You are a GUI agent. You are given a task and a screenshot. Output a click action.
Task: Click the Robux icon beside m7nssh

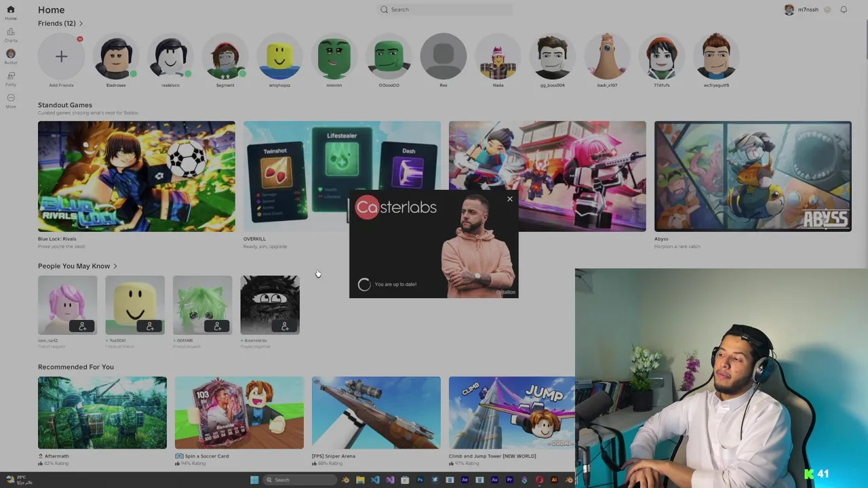827,9
